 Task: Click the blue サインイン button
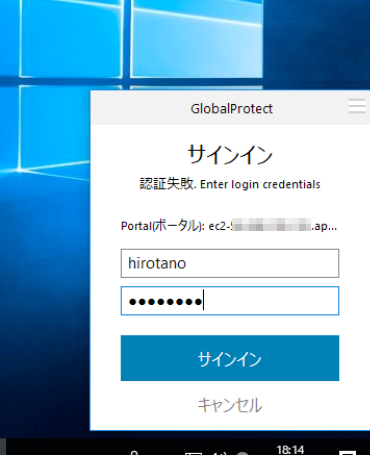(230, 358)
